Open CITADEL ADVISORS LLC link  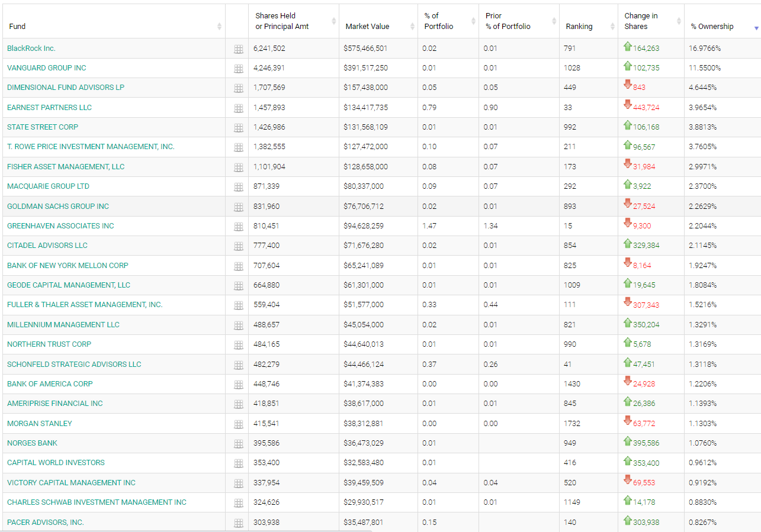click(x=47, y=246)
